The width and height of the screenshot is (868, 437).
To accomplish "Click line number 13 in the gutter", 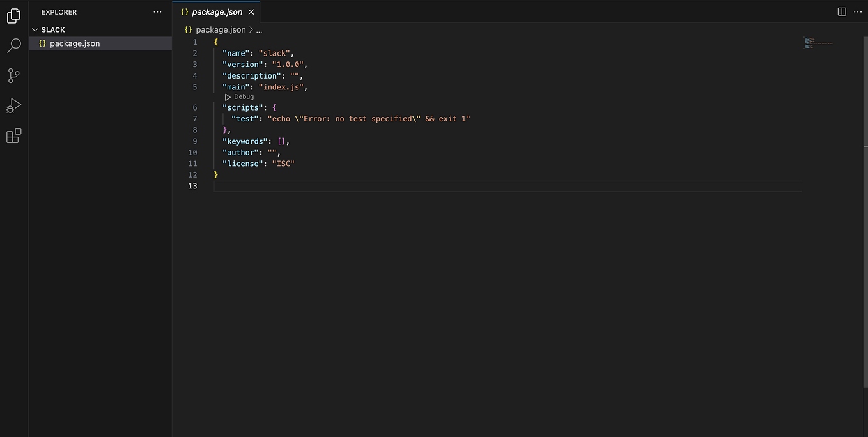I will click(x=192, y=186).
